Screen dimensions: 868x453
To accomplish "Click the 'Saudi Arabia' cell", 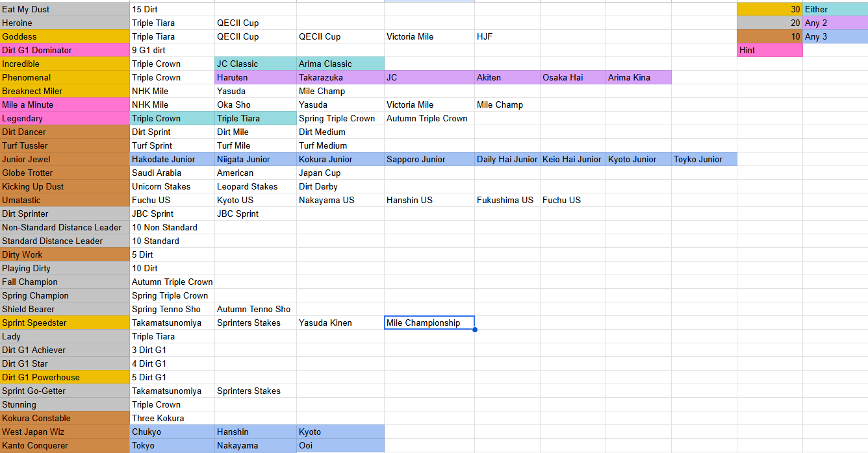I will pyautogui.click(x=172, y=173).
